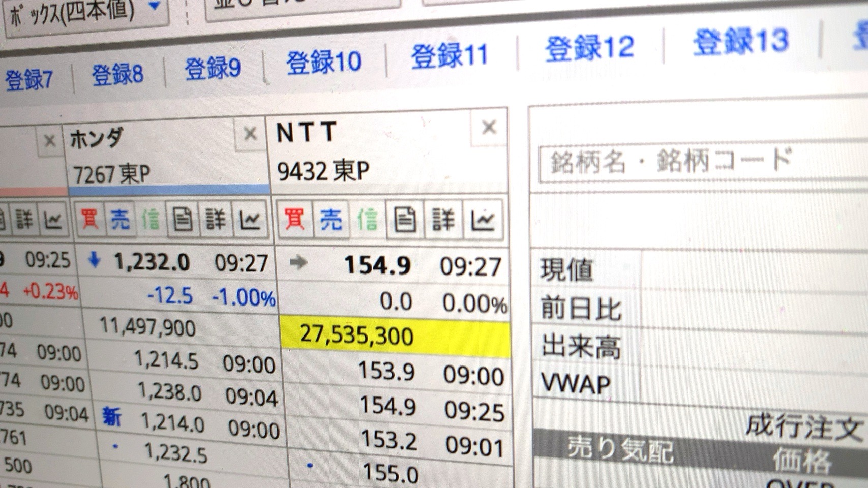Click ホンダ price change -12.5
This screenshot has height=488, width=868.
pyautogui.click(x=170, y=295)
